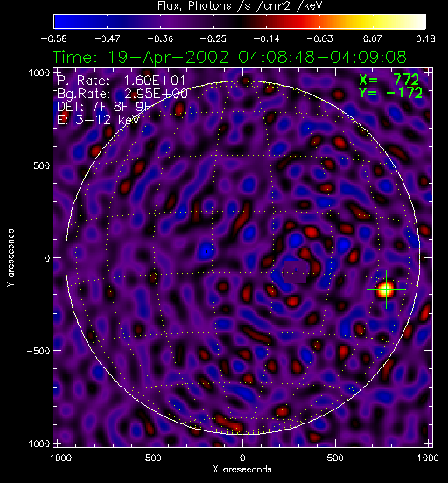Click the purple square near disk center

(x=296, y=271)
